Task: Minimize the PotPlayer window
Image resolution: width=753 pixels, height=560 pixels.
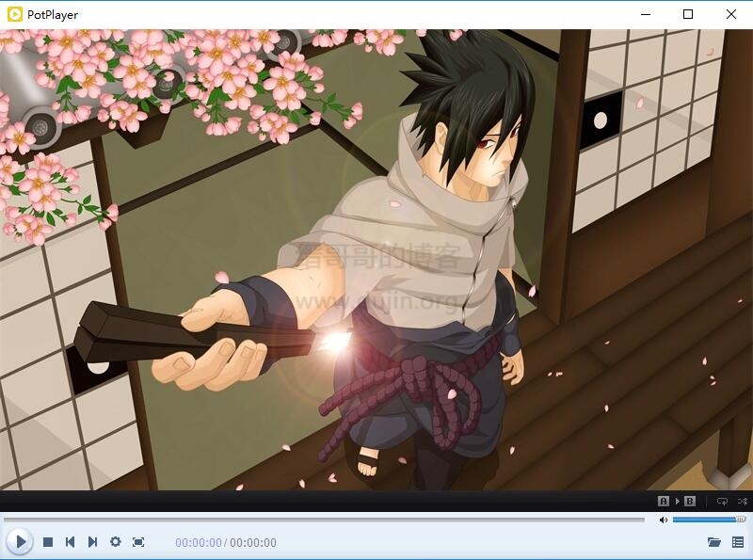Action: point(646,14)
